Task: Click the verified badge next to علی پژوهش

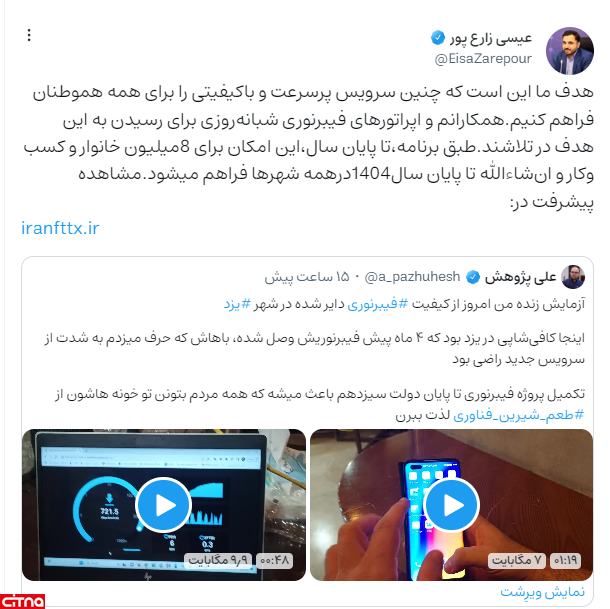Action: [x=473, y=277]
